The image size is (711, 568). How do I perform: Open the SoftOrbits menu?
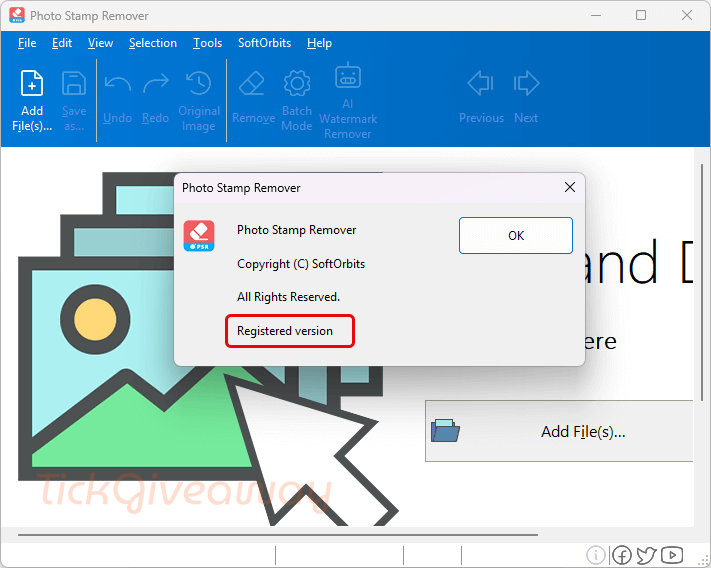coord(264,43)
